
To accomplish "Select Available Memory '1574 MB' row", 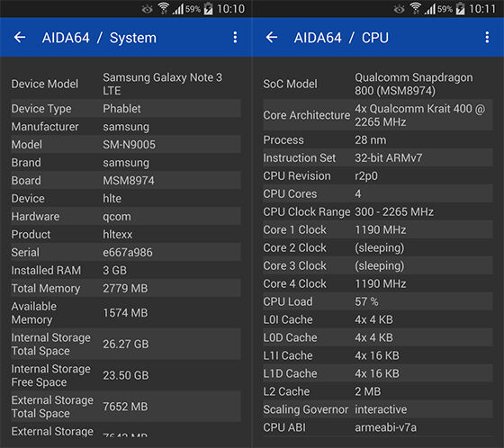I will point(126,313).
